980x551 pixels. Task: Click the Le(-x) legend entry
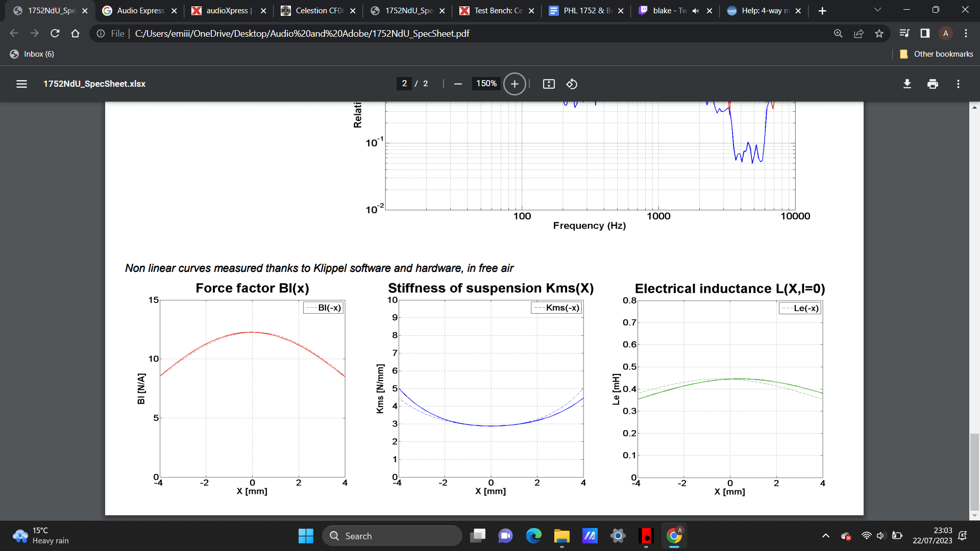pyautogui.click(x=800, y=308)
